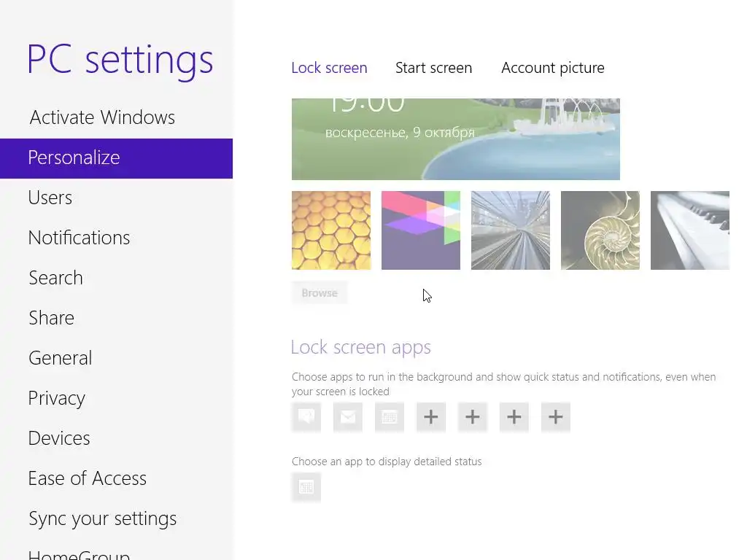This screenshot has width=747, height=560.
Task: Click the last plus slot for lock screen apps
Action: click(556, 417)
